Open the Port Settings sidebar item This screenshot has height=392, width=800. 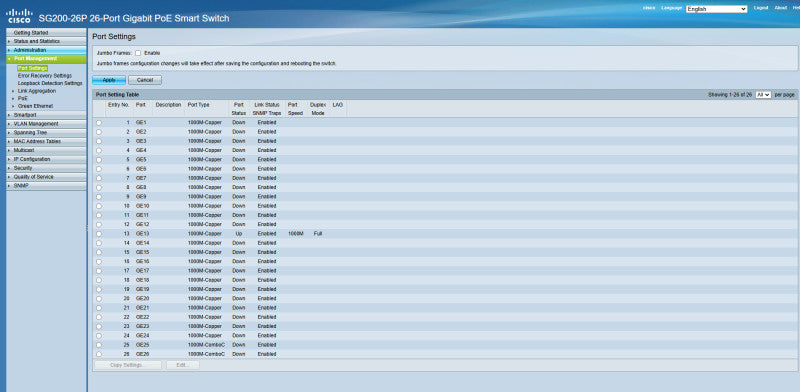pos(32,68)
